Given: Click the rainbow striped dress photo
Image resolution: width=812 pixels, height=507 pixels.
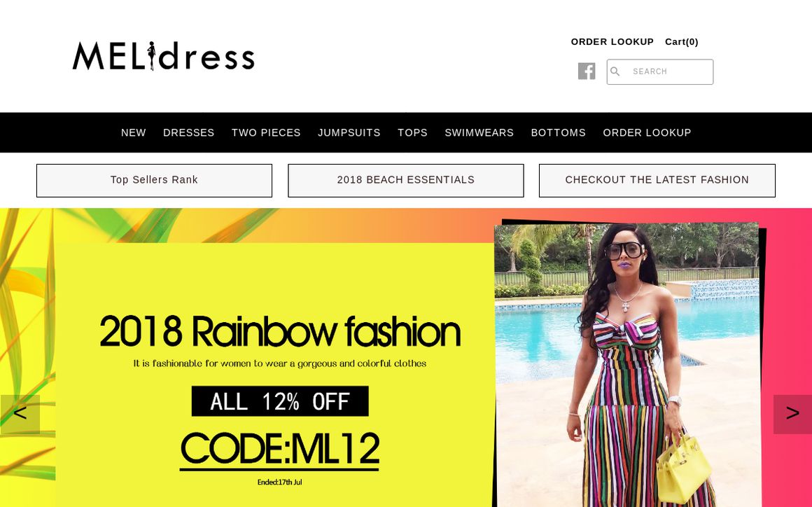Looking at the screenshot, I should 628,365.
